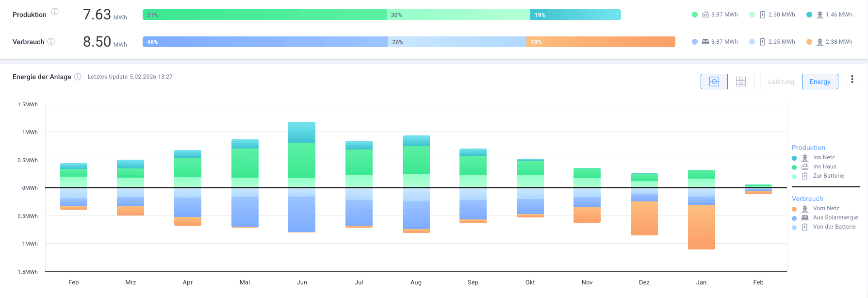Screen dimensions: 868x298
Task: Click the battery icon next to 2.30 MWh
Action: click(x=762, y=15)
